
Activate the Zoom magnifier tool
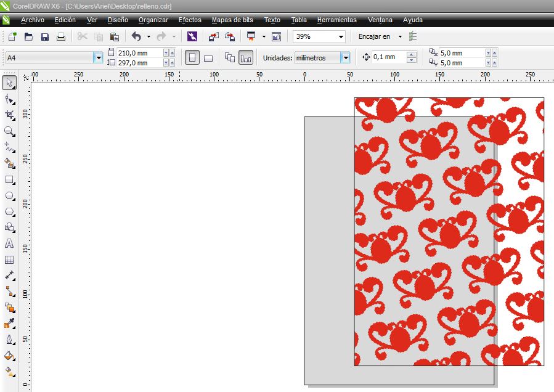point(9,131)
